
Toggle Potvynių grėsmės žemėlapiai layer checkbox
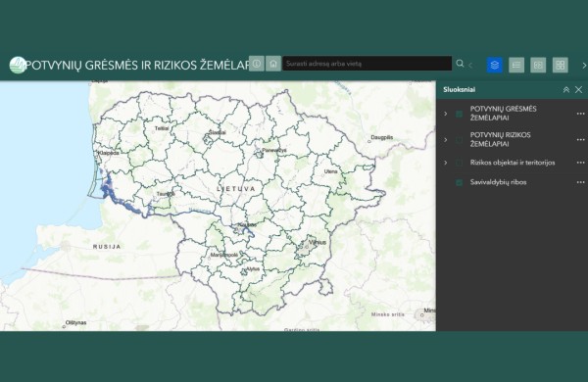459,114
